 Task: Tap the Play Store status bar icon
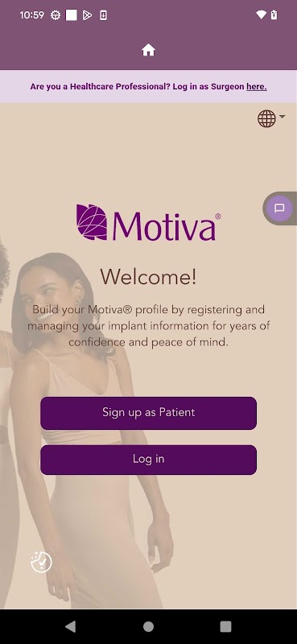pyautogui.click(x=87, y=15)
